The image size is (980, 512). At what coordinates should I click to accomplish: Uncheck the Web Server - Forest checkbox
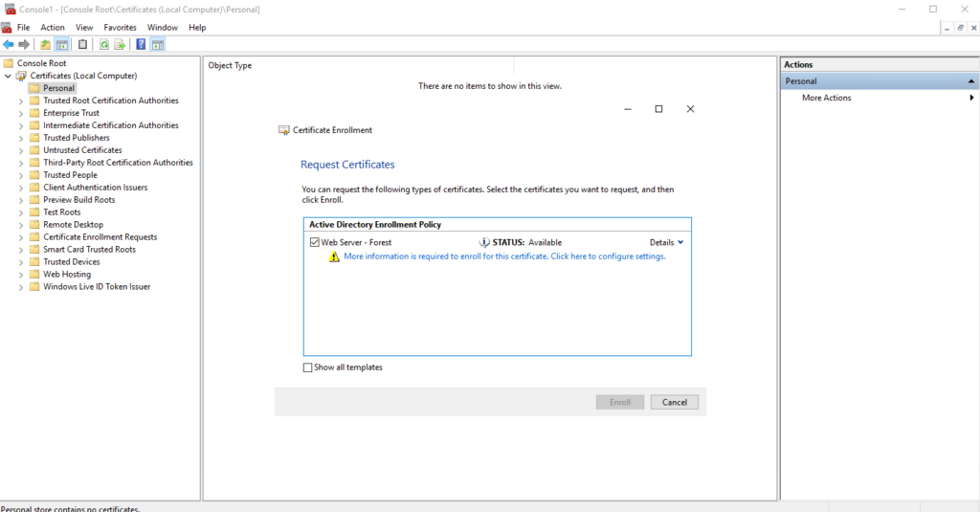coord(315,243)
